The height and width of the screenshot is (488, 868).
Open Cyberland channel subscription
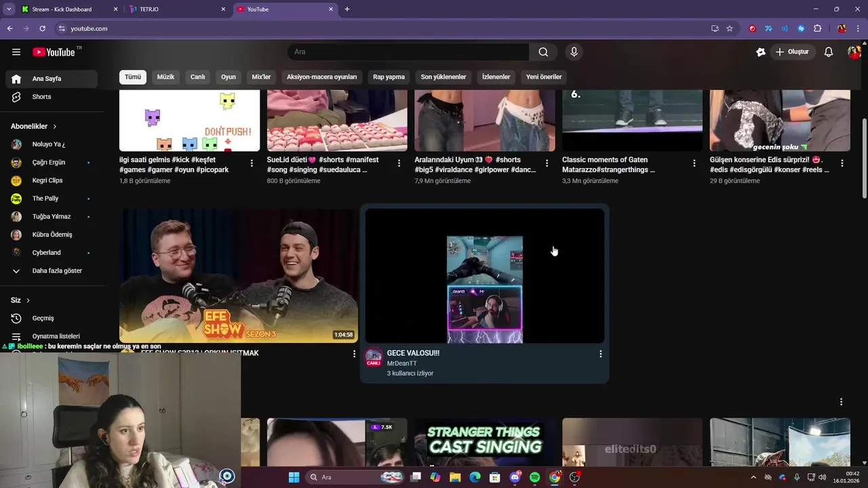click(52, 253)
